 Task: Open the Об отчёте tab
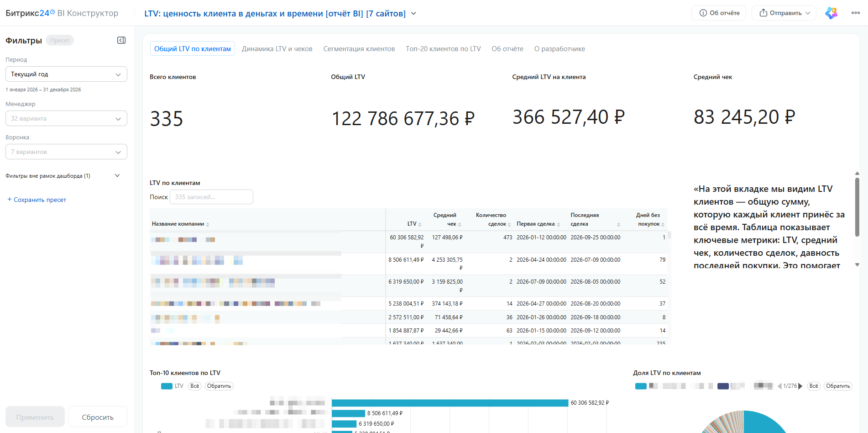coord(507,49)
